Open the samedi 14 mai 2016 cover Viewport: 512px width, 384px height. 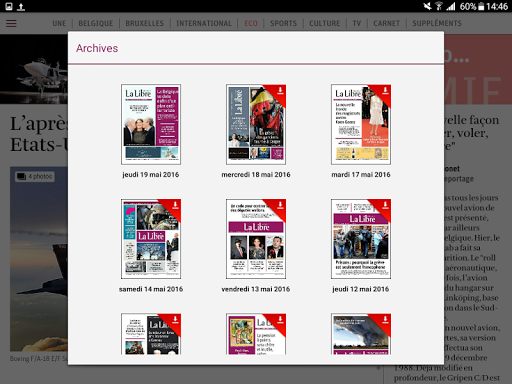tap(151, 239)
